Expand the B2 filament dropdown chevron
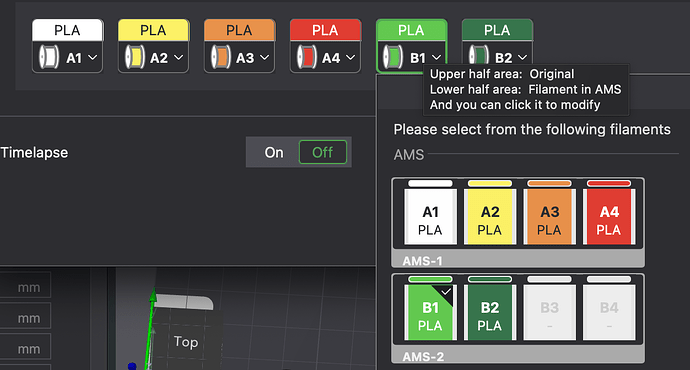 [x=522, y=57]
